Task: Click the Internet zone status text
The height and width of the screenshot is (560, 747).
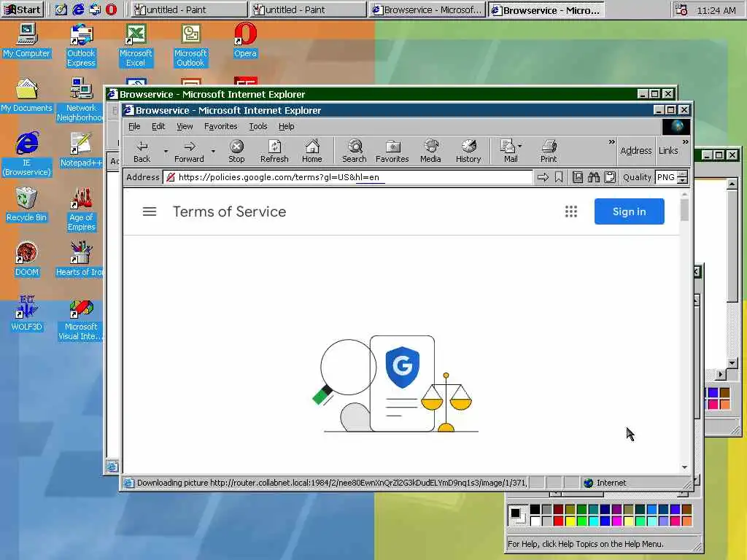Action: tap(611, 483)
